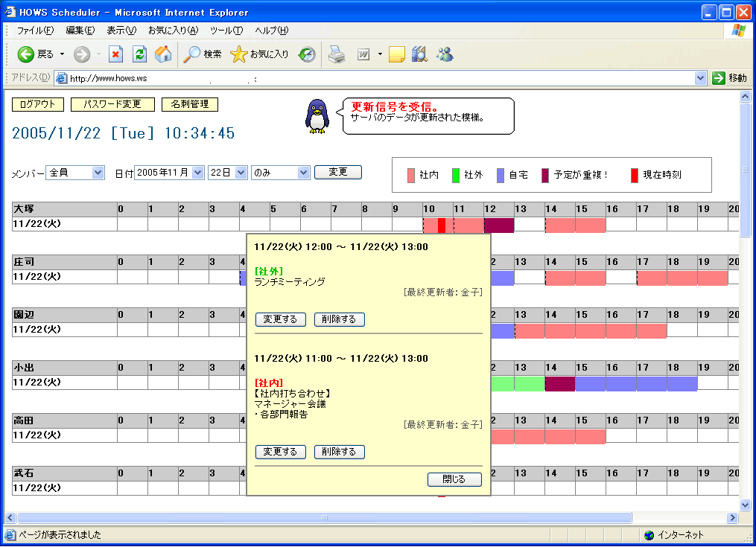
Task: Click the yellow note toolbar icon
Action: coord(396,54)
